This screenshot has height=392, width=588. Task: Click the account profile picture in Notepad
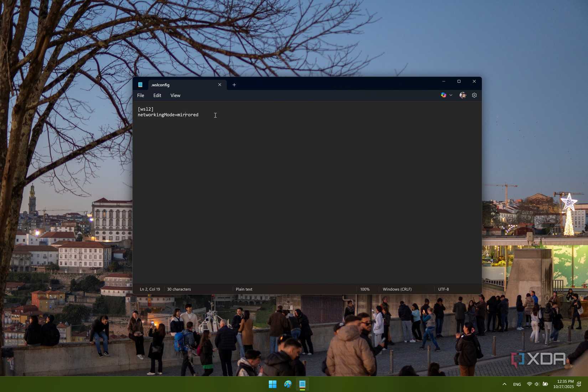[x=462, y=95]
